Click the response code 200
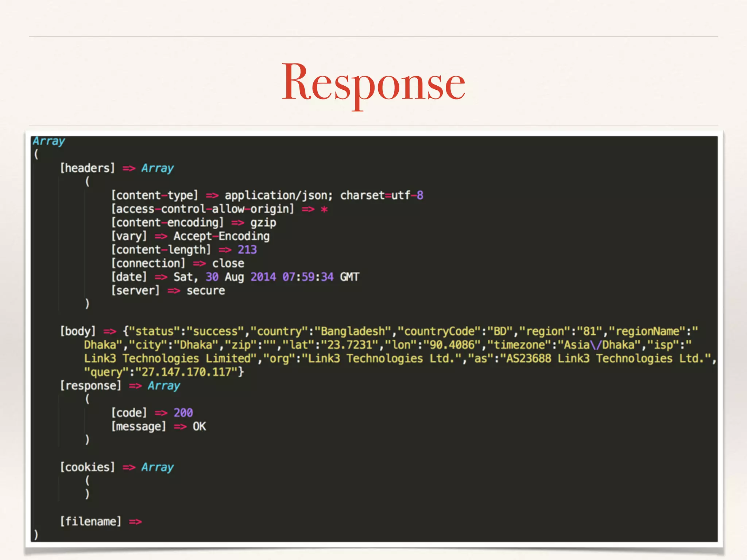The width and height of the screenshot is (747, 560). coord(183,413)
